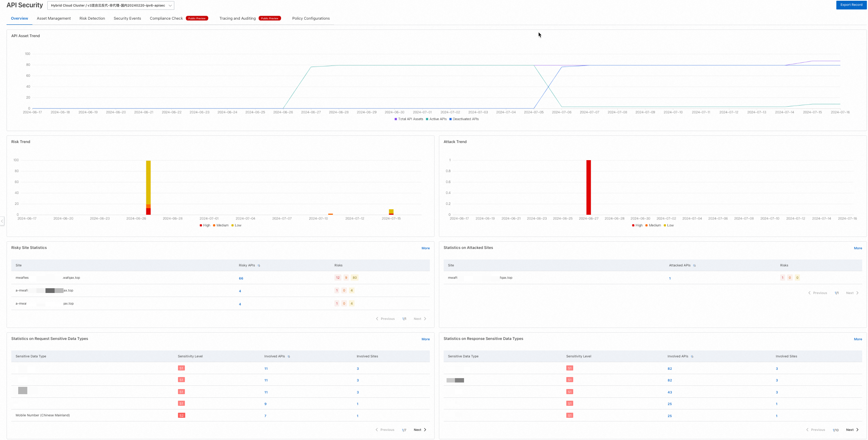Go to next page of request sensitive data
868x440 pixels.
point(420,430)
